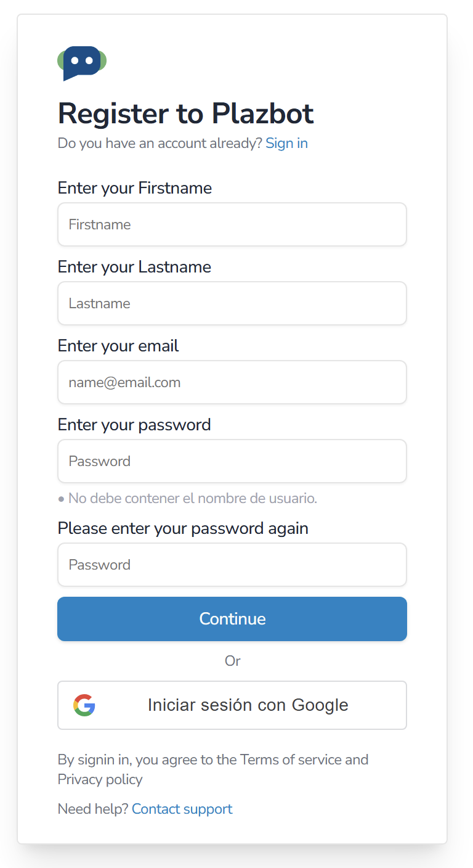Focus the Firstname input field
Image resolution: width=473 pixels, height=868 pixels.
pos(232,224)
